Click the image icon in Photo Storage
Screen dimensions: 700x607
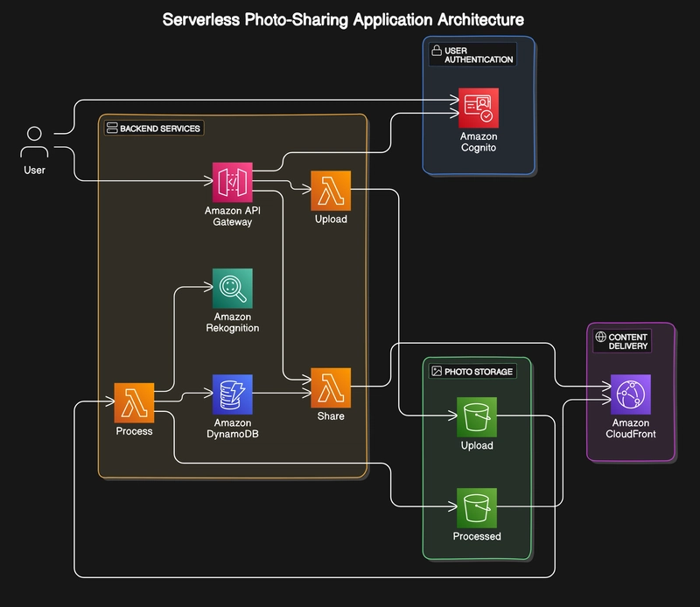coord(437,371)
